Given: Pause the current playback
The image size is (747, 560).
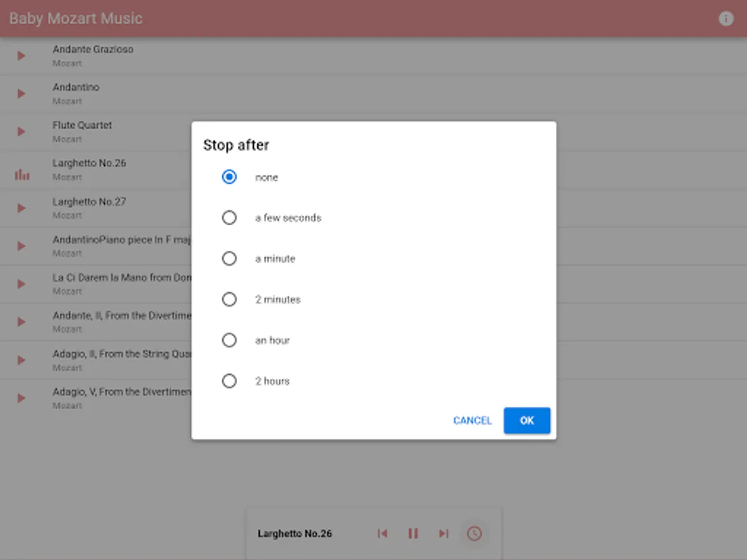Looking at the screenshot, I should (x=413, y=533).
